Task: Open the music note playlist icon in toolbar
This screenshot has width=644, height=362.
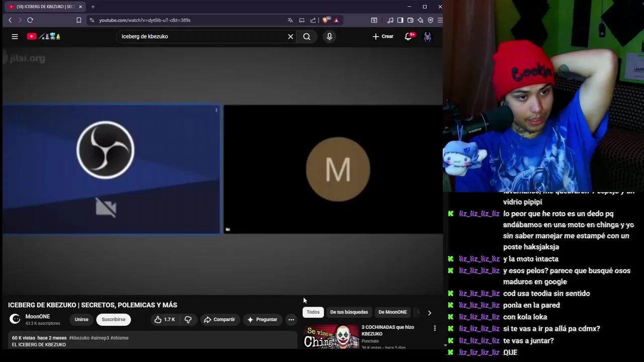Action: pos(390,20)
